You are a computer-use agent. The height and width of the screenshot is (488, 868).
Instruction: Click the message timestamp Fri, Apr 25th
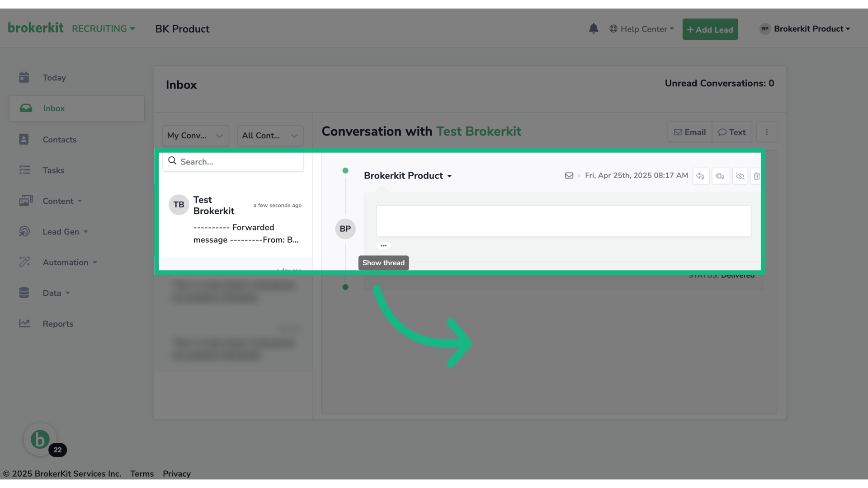point(636,175)
